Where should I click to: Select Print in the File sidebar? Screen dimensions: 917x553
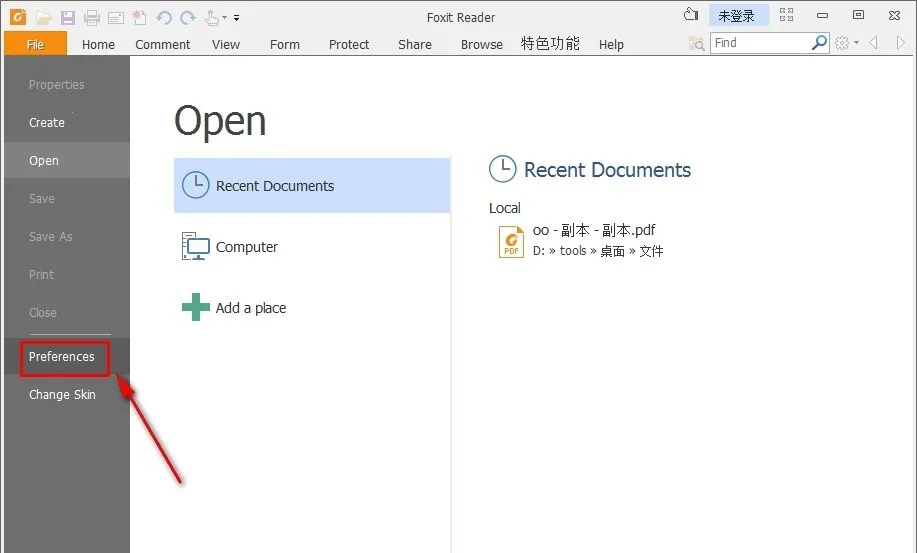(x=67, y=275)
